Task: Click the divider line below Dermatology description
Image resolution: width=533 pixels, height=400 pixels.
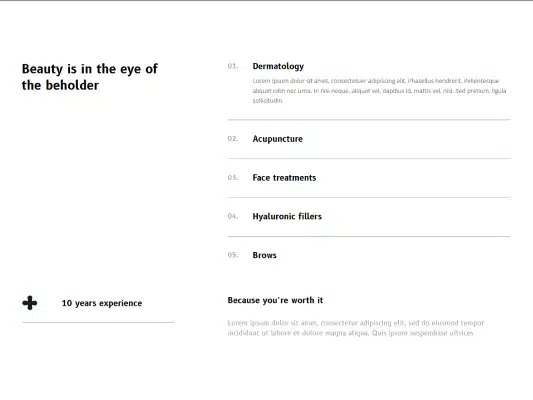Action: (369, 120)
